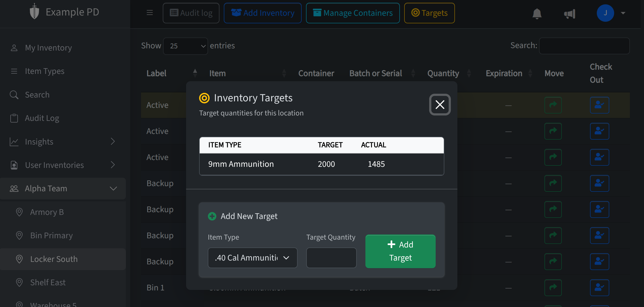
Task: Click the move arrow for the Active row
Action: coord(553,105)
